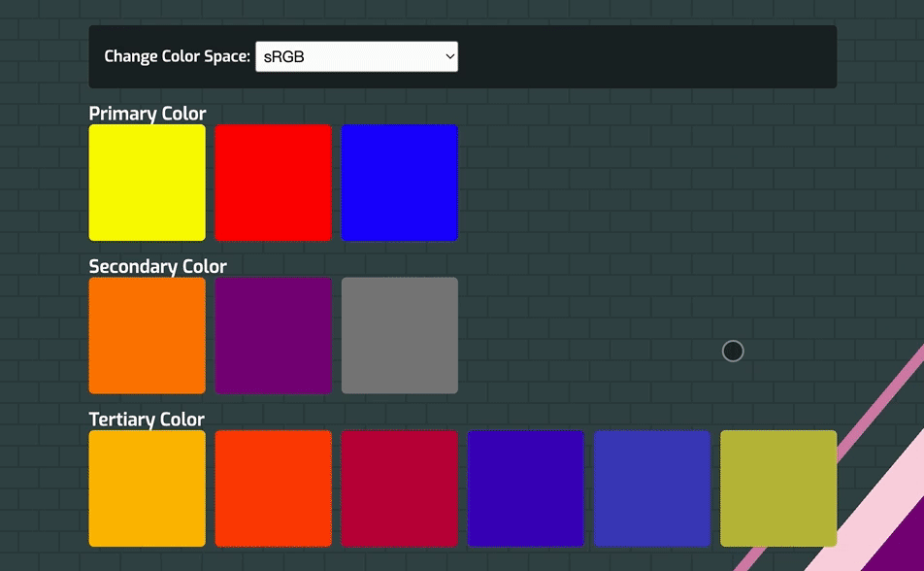Open the Change Color Space dropdown
Image resolution: width=924 pixels, height=571 pixels.
[x=356, y=56]
